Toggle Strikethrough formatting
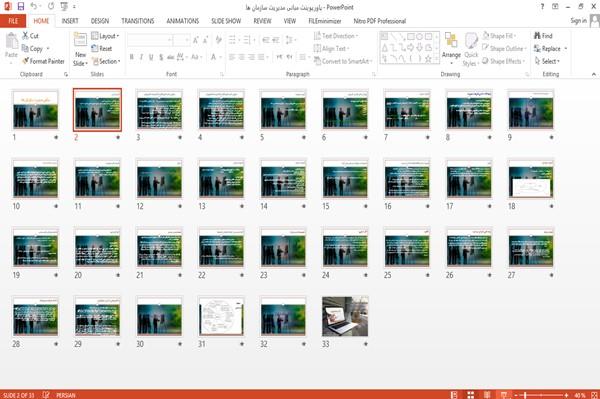600x399 pixels. pyautogui.click(x=170, y=57)
